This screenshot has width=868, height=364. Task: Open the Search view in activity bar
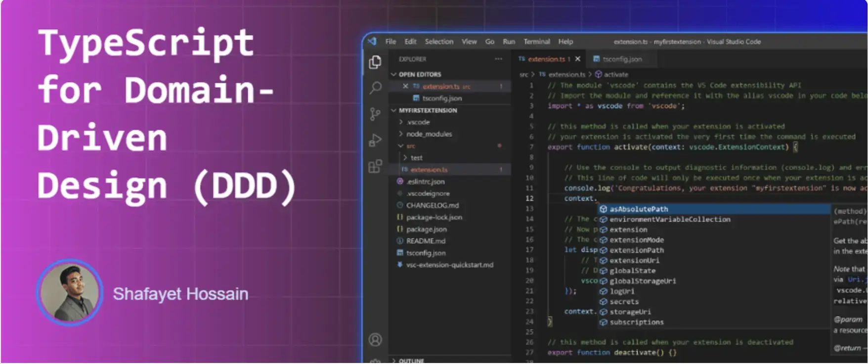(375, 88)
